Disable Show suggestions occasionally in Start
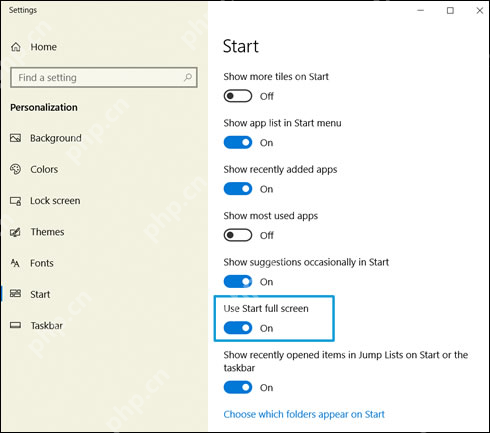This screenshot has width=490, height=433. 238,282
